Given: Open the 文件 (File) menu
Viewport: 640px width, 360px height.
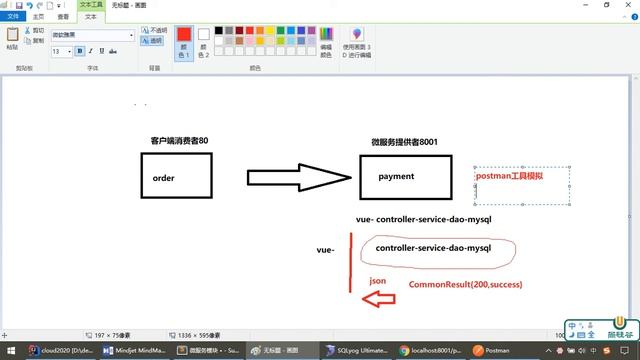Looking at the screenshot, I should click(13, 17).
